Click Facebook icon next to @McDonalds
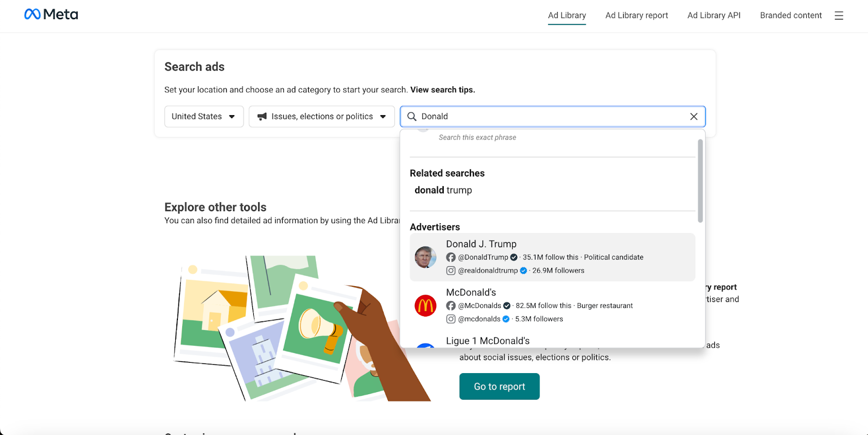 pos(451,306)
